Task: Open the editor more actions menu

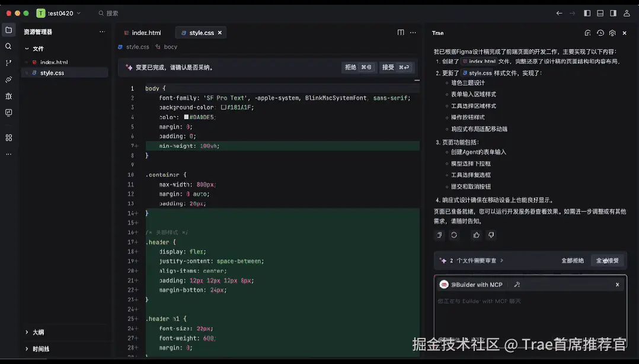Action: tap(413, 33)
